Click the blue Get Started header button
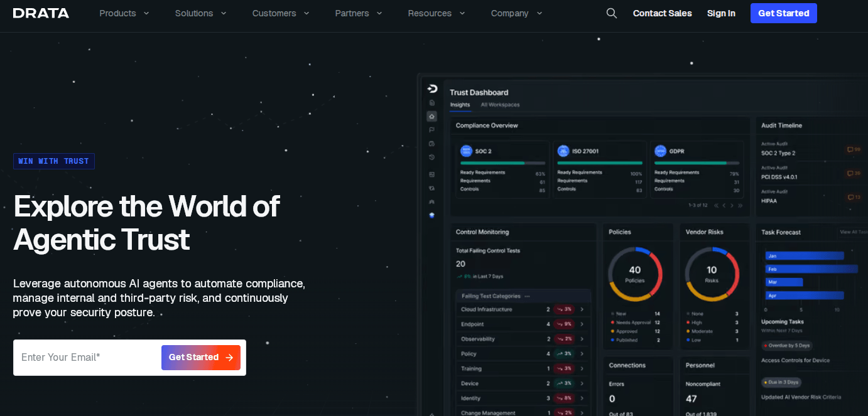This screenshot has height=416, width=868. click(783, 13)
